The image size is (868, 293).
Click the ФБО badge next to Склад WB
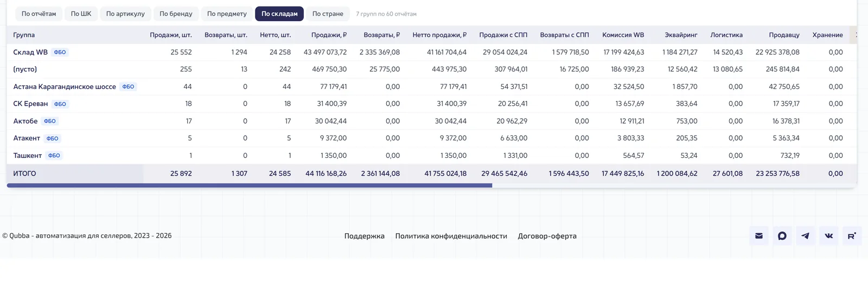pos(60,52)
